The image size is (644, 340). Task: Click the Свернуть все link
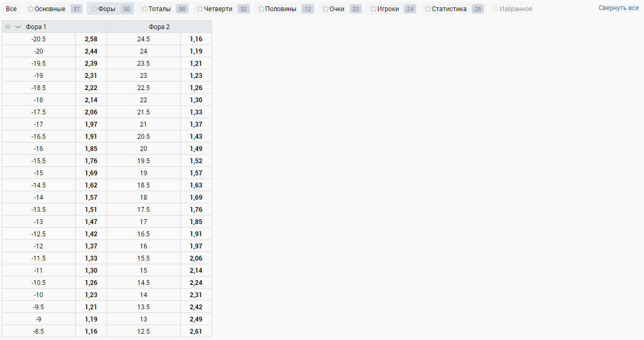[619, 8]
